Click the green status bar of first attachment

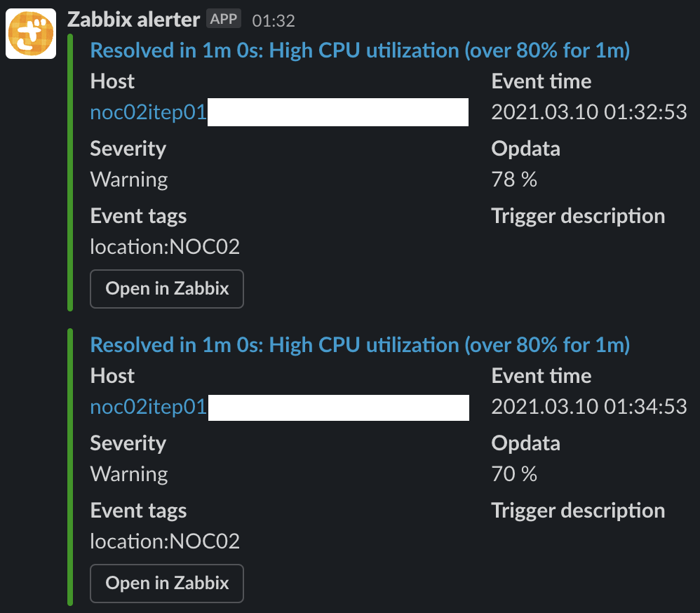[x=70, y=173]
